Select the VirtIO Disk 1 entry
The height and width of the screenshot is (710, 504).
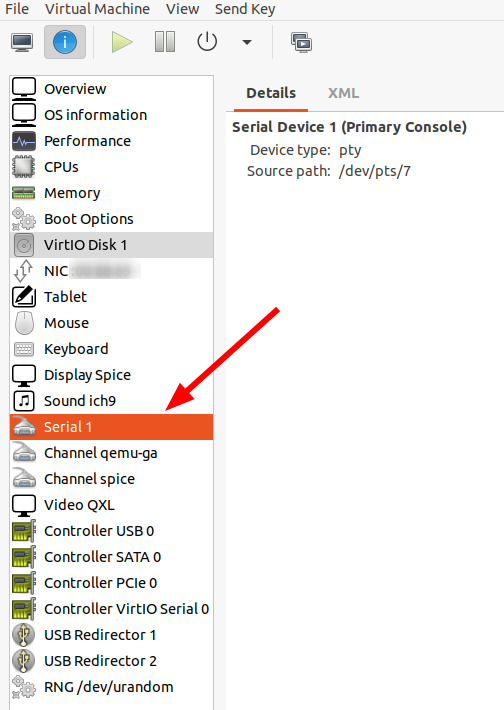coord(111,245)
